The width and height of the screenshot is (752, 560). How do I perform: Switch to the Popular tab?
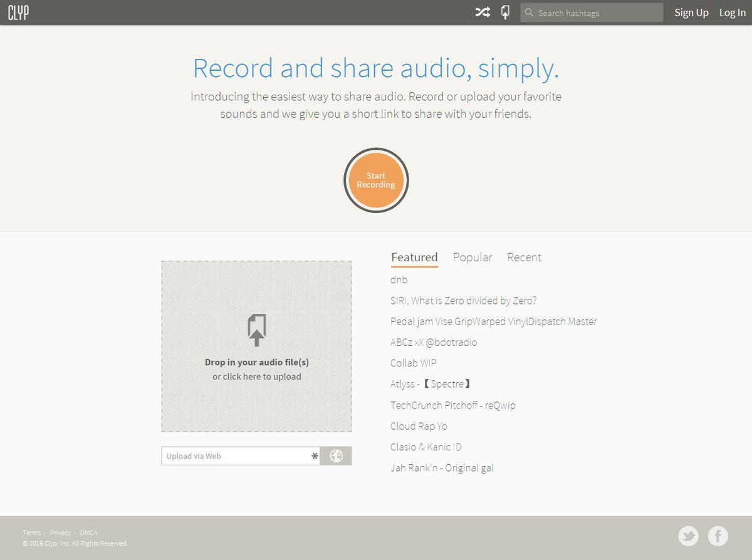[473, 257]
